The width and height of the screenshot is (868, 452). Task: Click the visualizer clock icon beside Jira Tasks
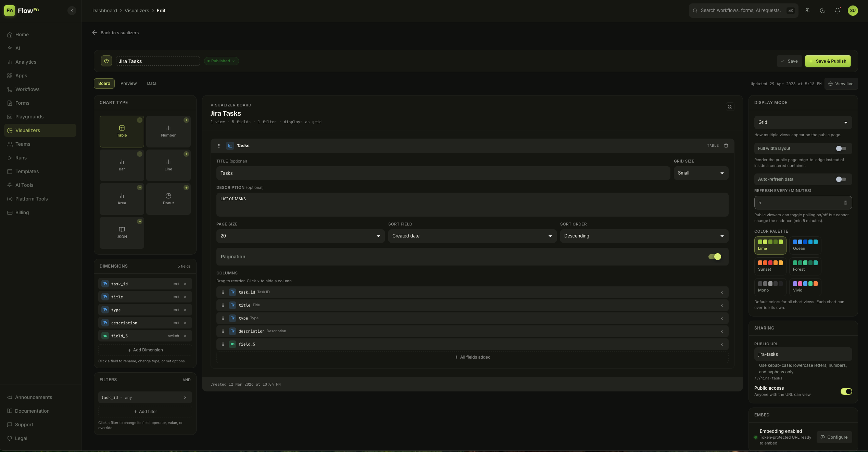pos(106,61)
